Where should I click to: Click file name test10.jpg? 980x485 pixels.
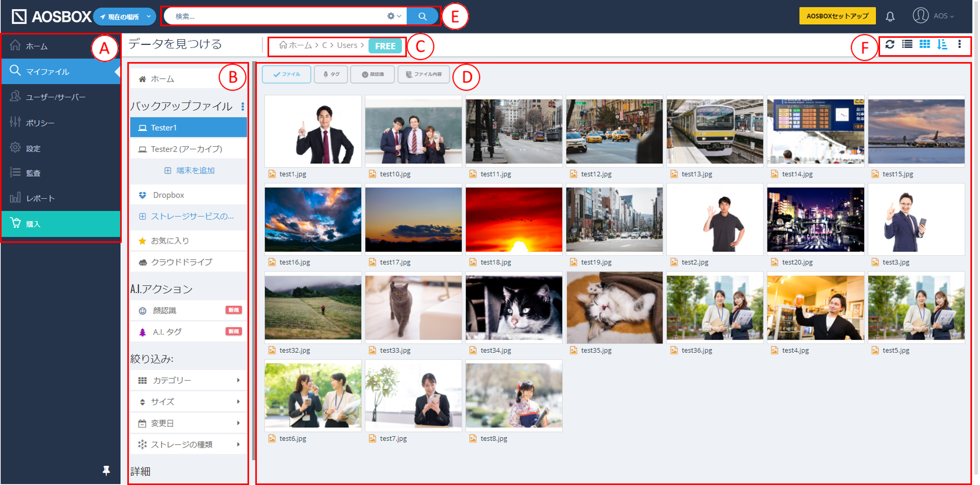pos(395,174)
